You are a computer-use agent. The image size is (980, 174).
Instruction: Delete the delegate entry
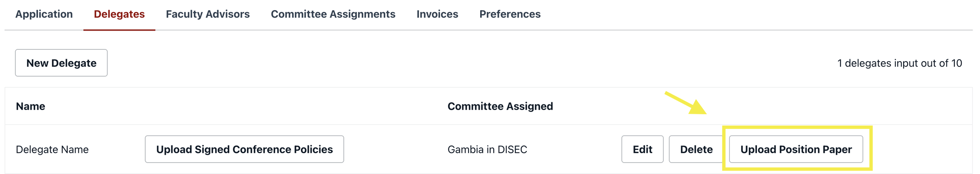(696, 149)
